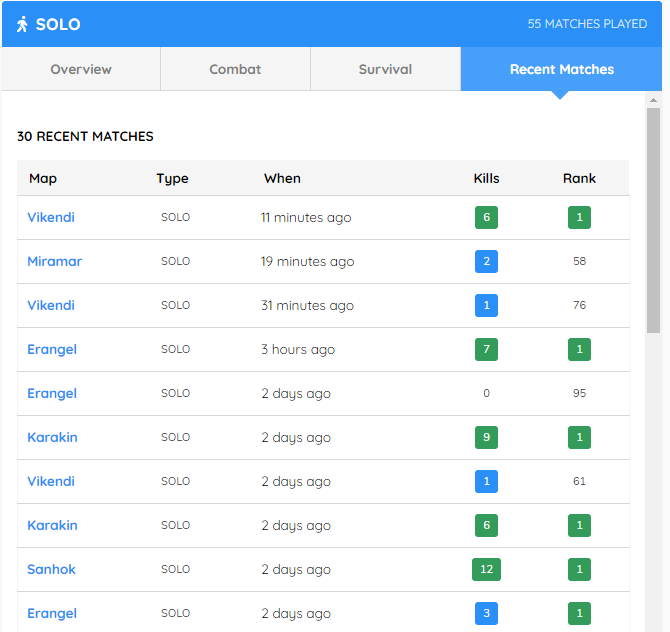The image size is (670, 632).
Task: Click the vertical scrollbar thumb
Action: [653, 220]
